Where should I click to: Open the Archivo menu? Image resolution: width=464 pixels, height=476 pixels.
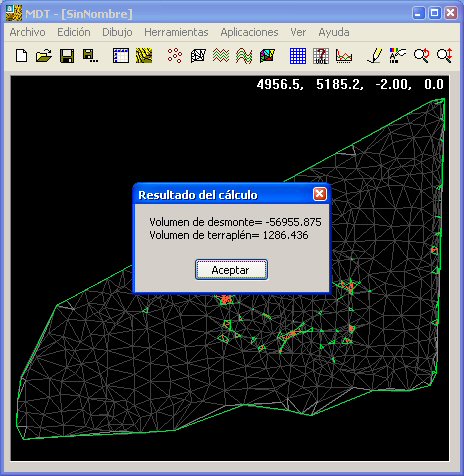pyautogui.click(x=27, y=32)
